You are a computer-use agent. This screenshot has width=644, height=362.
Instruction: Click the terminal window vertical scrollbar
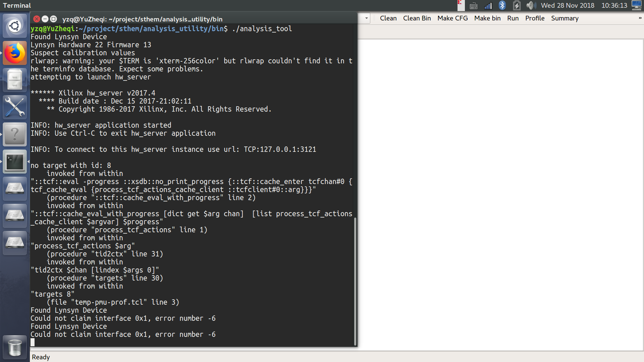point(355,282)
